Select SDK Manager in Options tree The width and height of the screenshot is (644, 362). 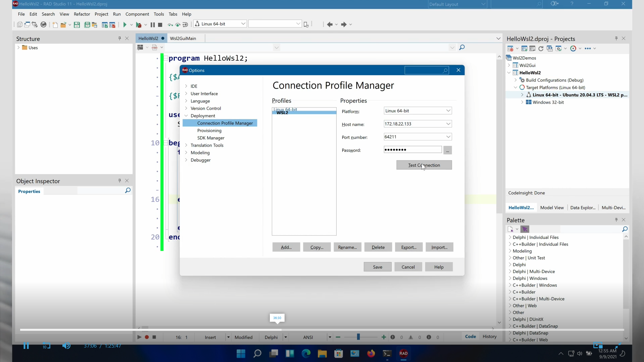211,138
